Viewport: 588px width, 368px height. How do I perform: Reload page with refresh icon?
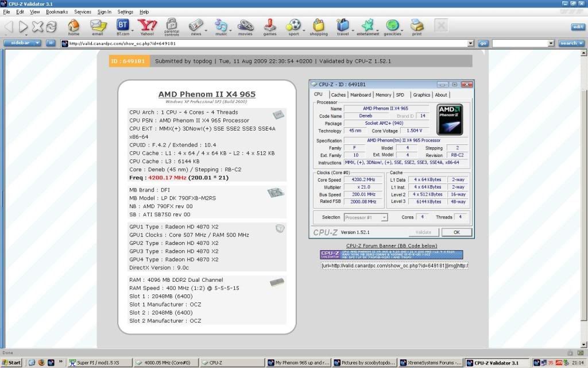pos(51,26)
